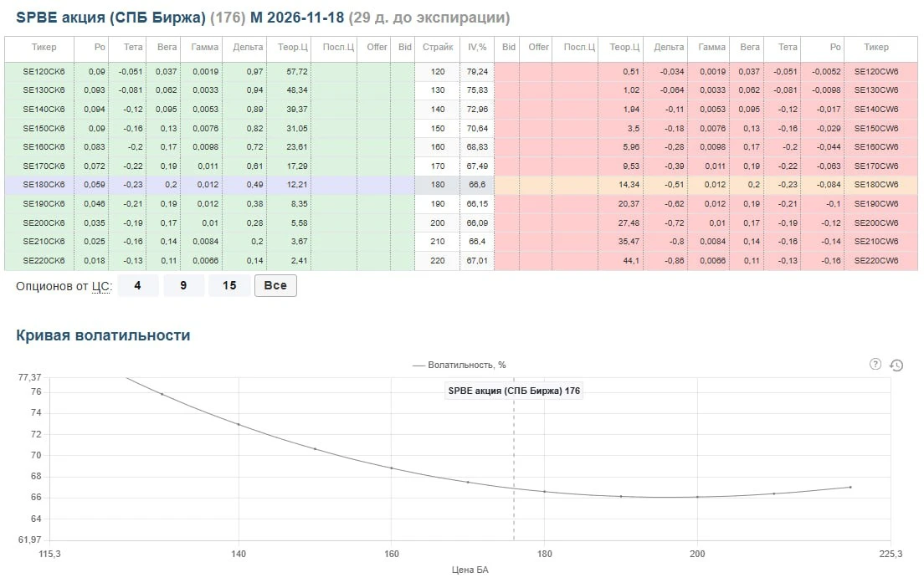The width and height of the screenshot is (924, 588).
Task: Sort by the Страйк column header
Action: (437, 47)
